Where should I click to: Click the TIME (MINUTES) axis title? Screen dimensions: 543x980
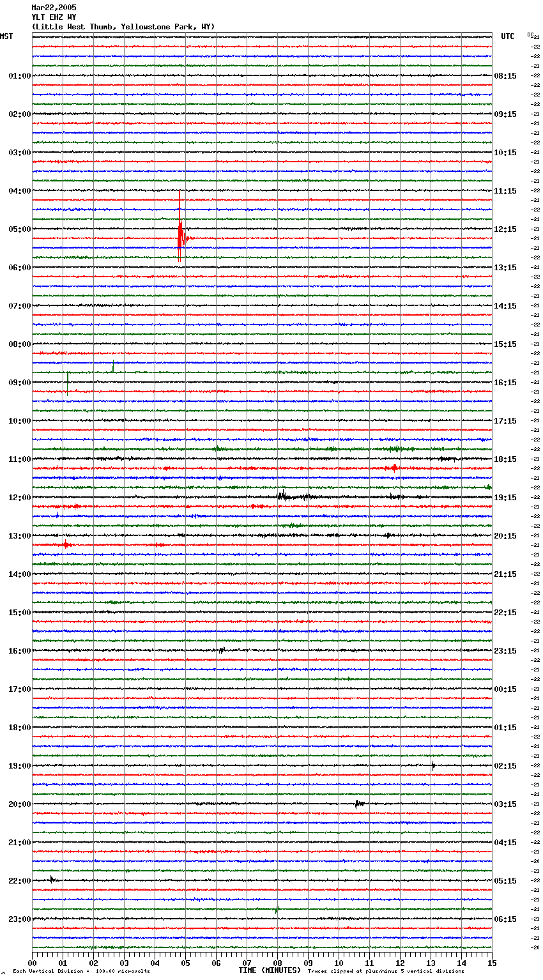coord(270,970)
